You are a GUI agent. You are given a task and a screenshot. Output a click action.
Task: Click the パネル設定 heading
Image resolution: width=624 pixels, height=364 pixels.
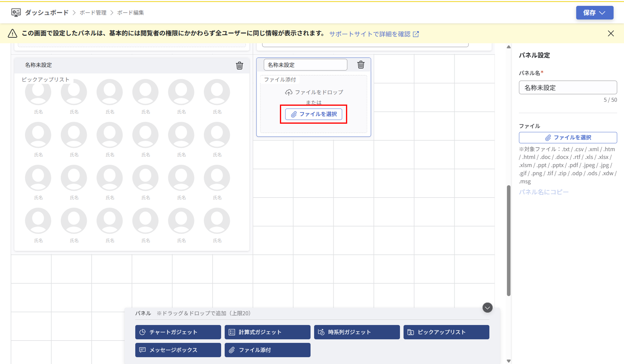pyautogui.click(x=534, y=55)
